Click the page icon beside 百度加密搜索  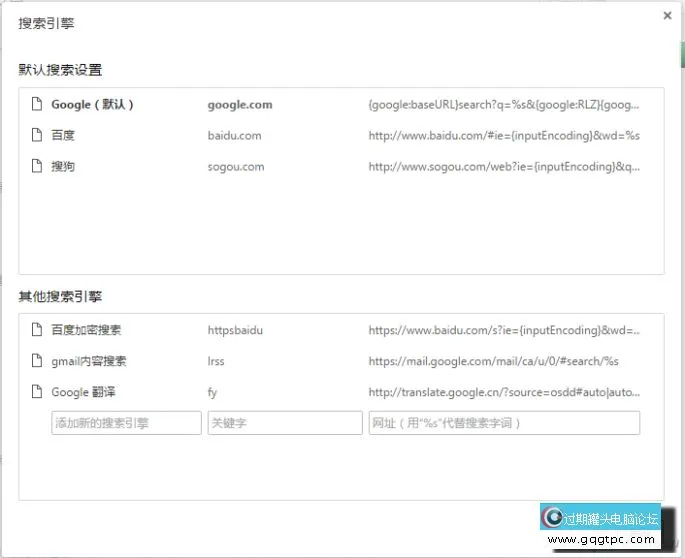click(x=37, y=329)
